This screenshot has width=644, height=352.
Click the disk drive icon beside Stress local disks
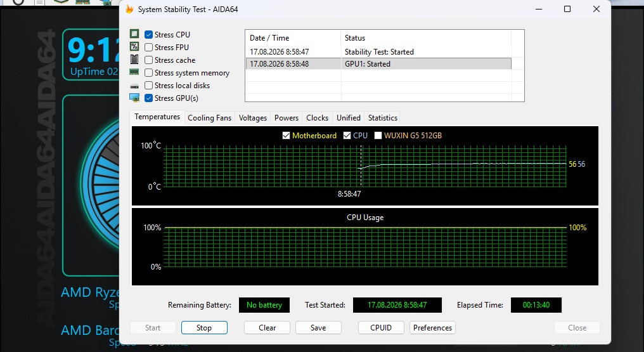pyautogui.click(x=134, y=86)
